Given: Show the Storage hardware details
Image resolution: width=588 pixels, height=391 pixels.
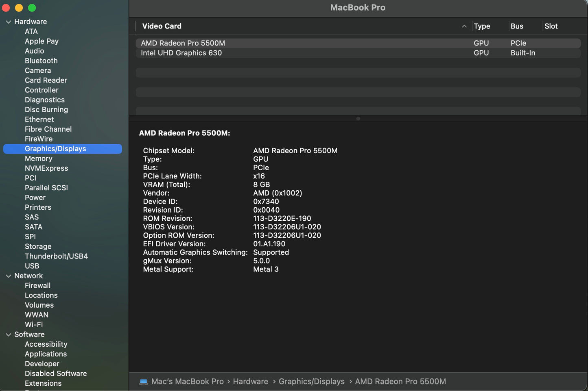Looking at the screenshot, I should (38, 246).
